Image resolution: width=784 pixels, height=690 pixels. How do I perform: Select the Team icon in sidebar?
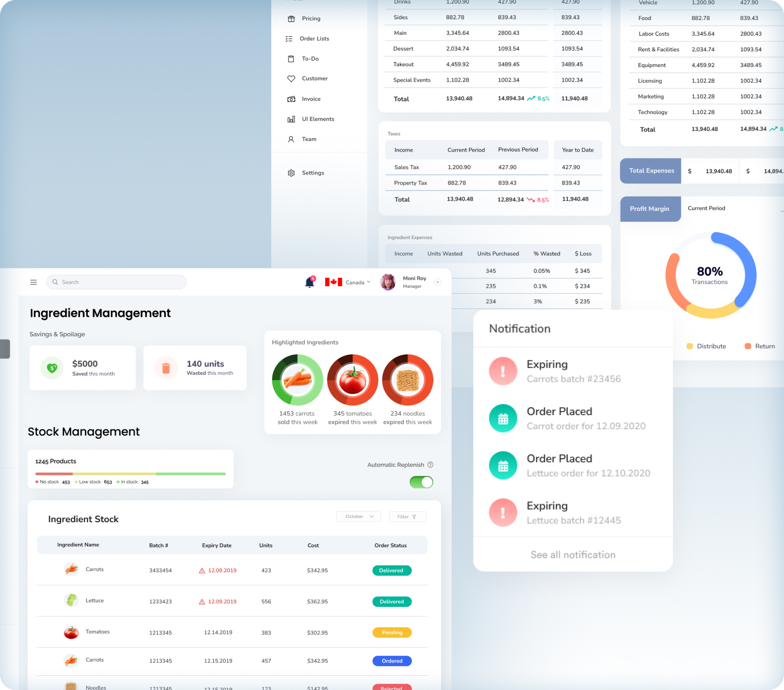(291, 139)
